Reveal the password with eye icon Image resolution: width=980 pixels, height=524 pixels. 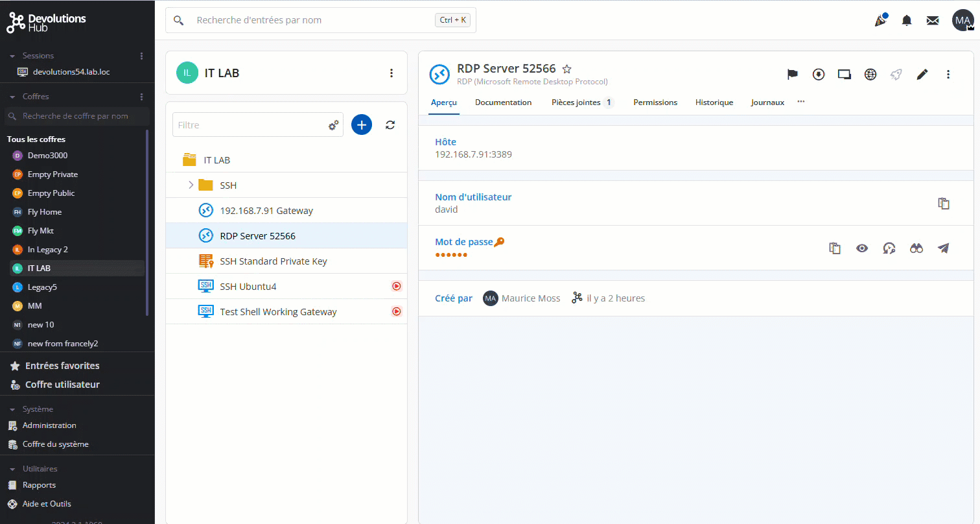click(861, 248)
